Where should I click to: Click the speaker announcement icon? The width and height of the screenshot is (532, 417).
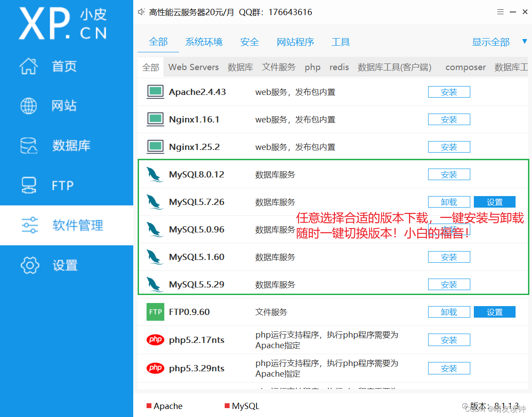pos(141,12)
